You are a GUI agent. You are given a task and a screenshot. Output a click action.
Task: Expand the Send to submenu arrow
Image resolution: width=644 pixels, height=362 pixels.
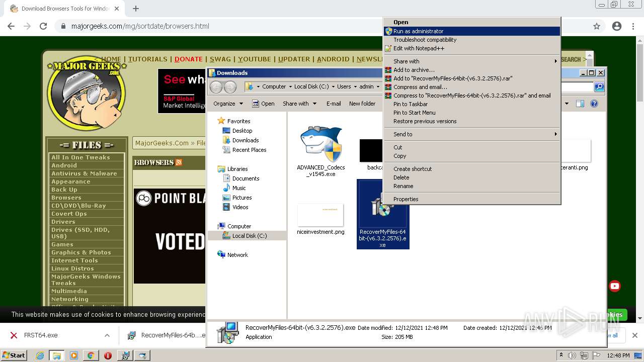556,134
